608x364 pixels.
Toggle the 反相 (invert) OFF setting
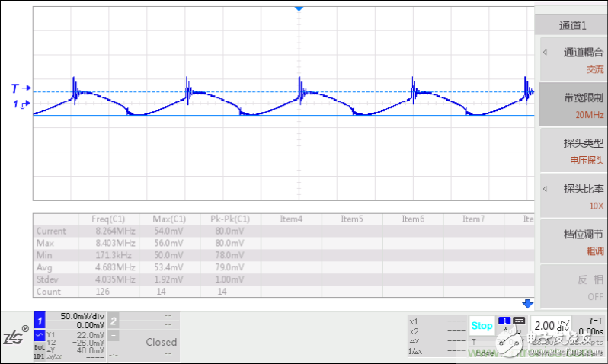pyautogui.click(x=572, y=286)
